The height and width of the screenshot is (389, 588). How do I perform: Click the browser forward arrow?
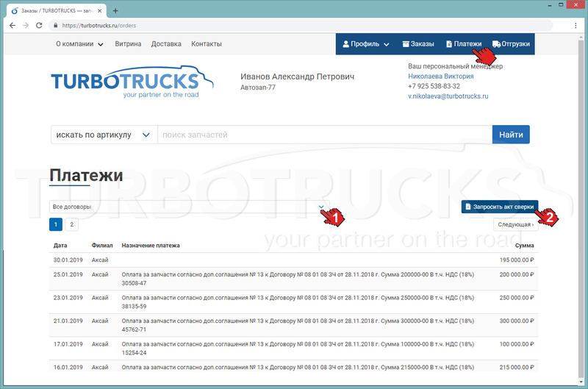[26, 26]
